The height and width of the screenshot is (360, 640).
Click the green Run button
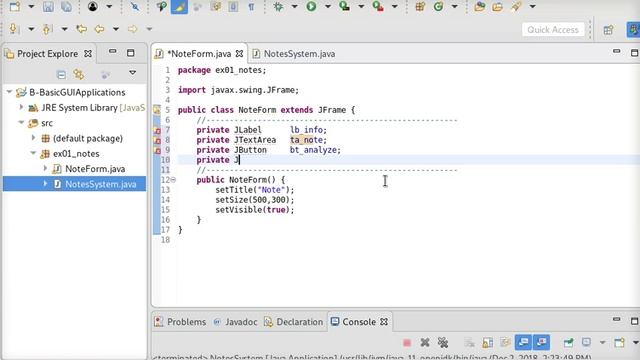coord(311,7)
